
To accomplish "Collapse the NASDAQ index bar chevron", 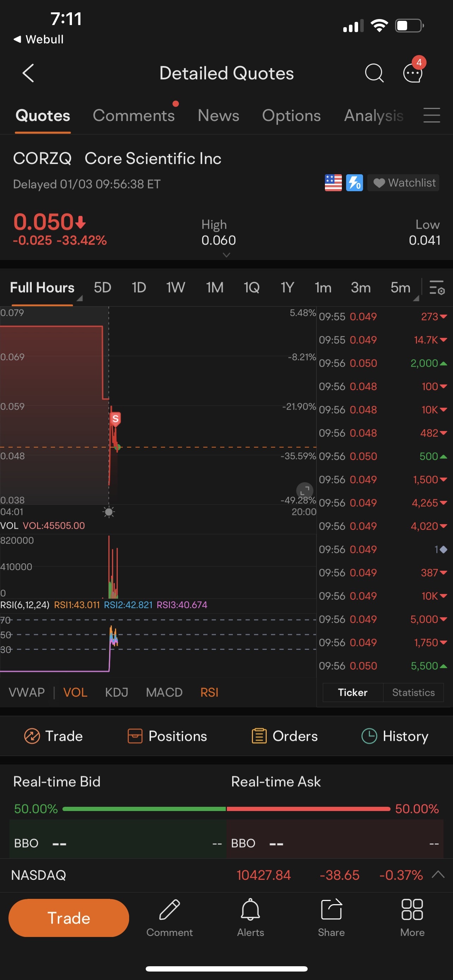I will coord(438,874).
